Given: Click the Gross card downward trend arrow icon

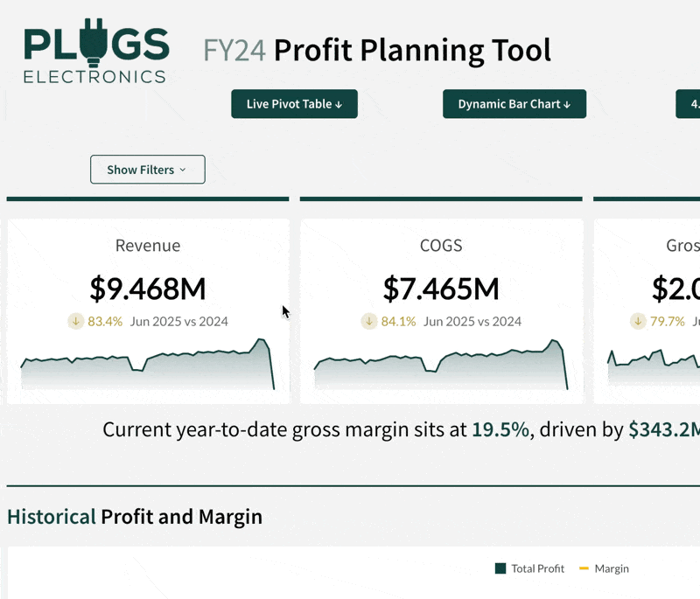Looking at the screenshot, I should point(639,321).
